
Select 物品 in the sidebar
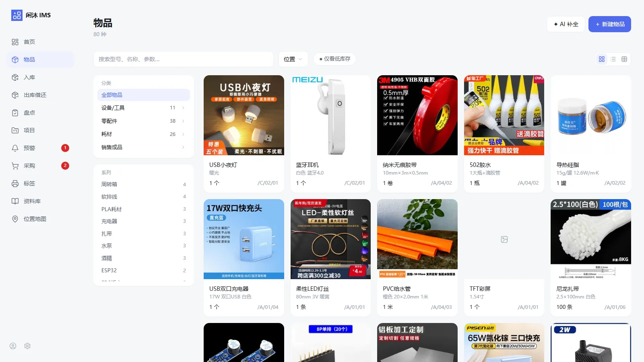(41, 60)
